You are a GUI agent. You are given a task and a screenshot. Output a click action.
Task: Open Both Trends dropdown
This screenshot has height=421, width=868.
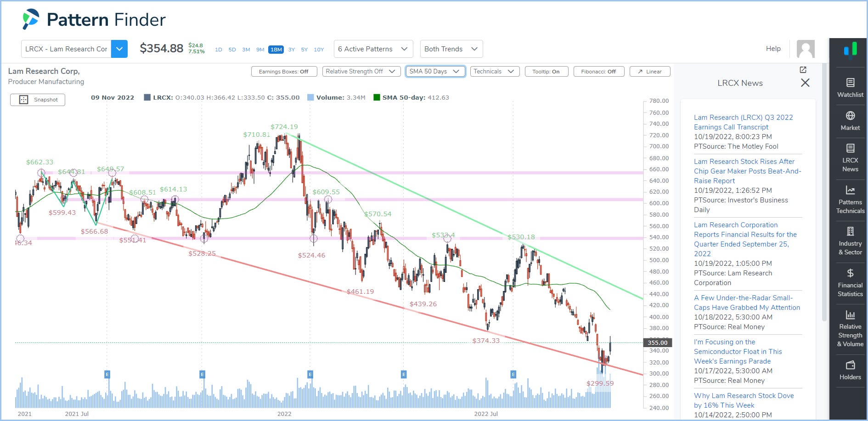coord(451,49)
